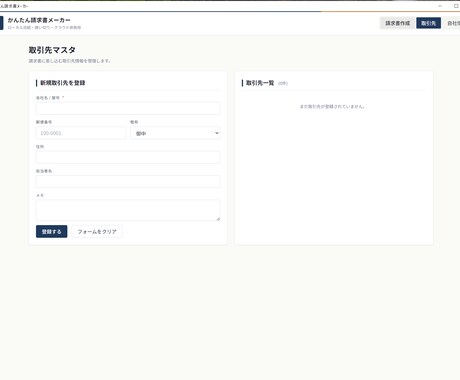Switch to the 自社 tab at the right edge
Image resolution: width=460 pixels, height=380 pixels.
pyautogui.click(x=453, y=23)
